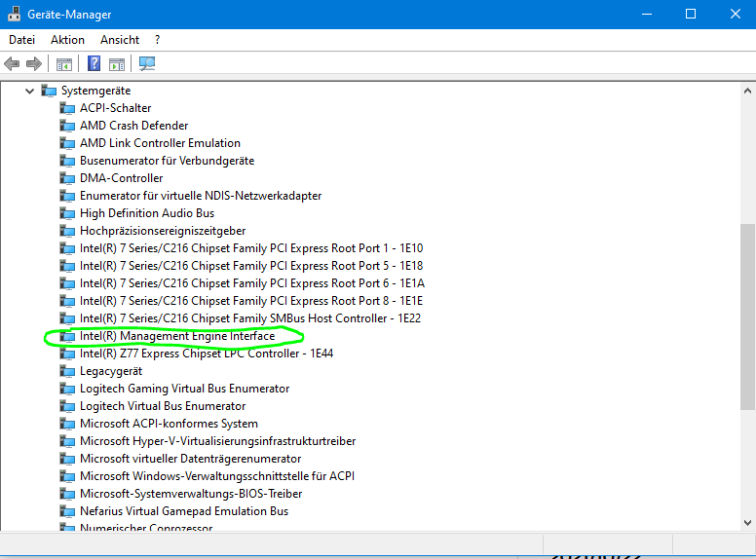Click the device icon of DMA-Controller

(67, 178)
